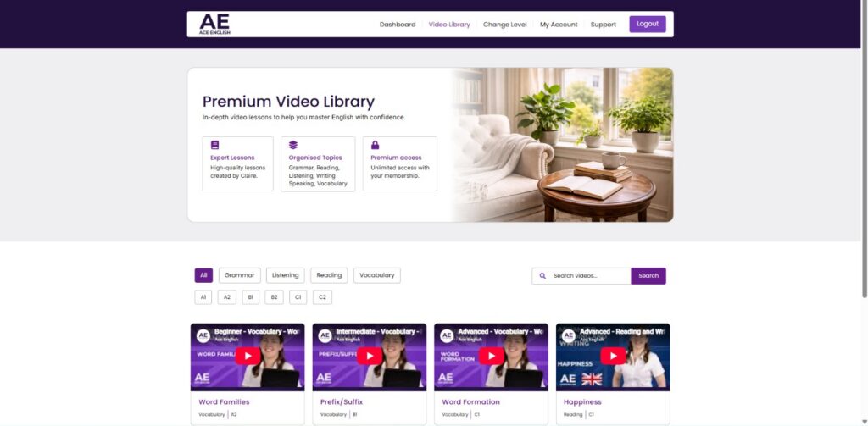Click the Premium Video Library heading

point(288,102)
